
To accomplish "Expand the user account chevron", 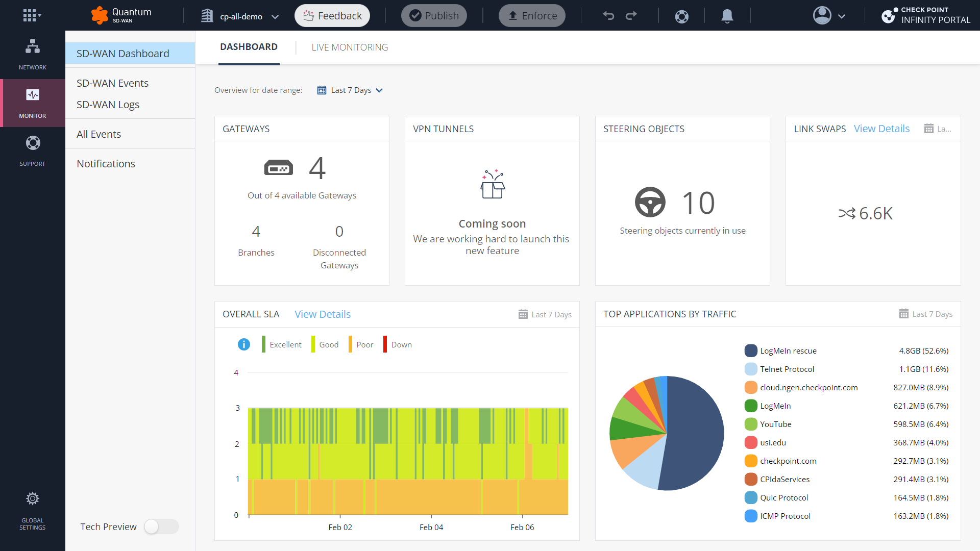I will click(842, 16).
